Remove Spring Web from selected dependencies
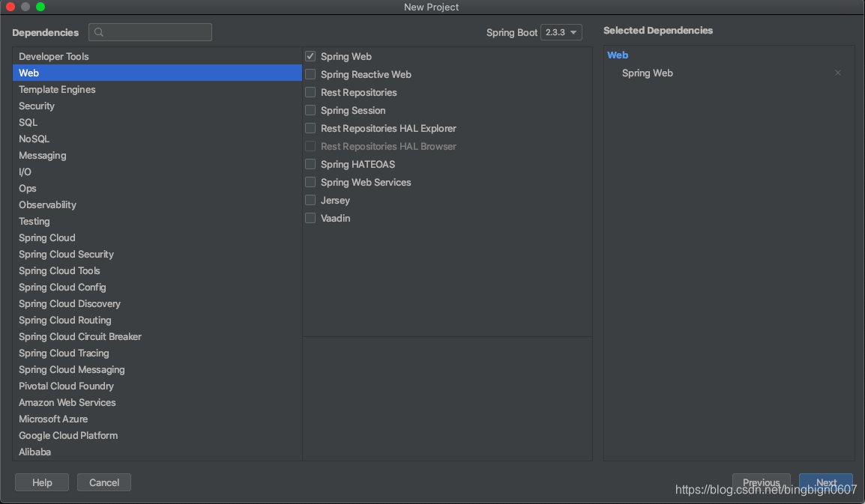Image resolution: width=865 pixels, height=504 pixels. tap(837, 73)
